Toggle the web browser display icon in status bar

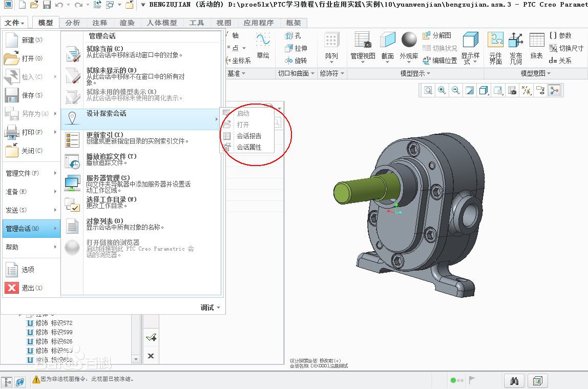20,381
